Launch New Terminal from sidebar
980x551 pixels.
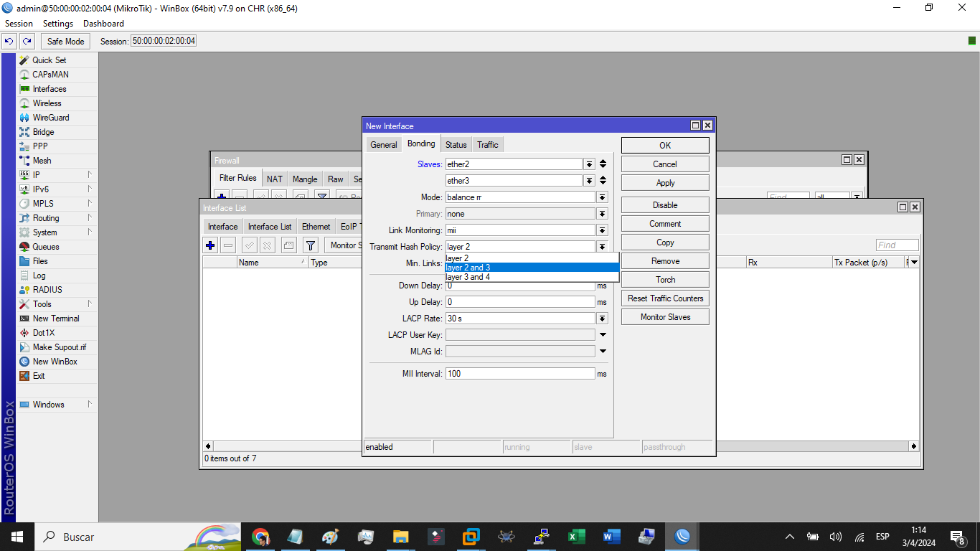pyautogui.click(x=56, y=319)
